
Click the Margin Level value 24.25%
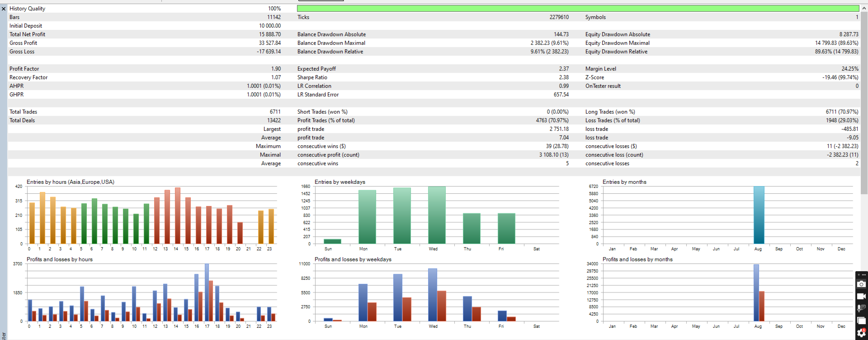850,69
